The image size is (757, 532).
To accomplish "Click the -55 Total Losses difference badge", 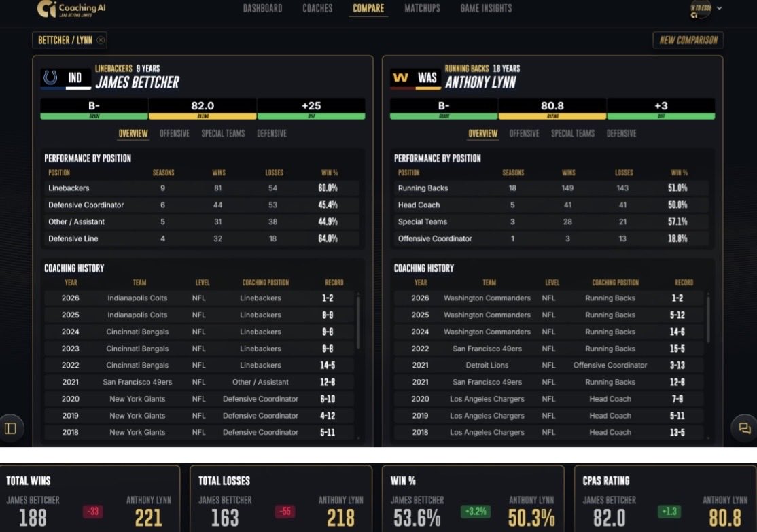I will click(285, 511).
